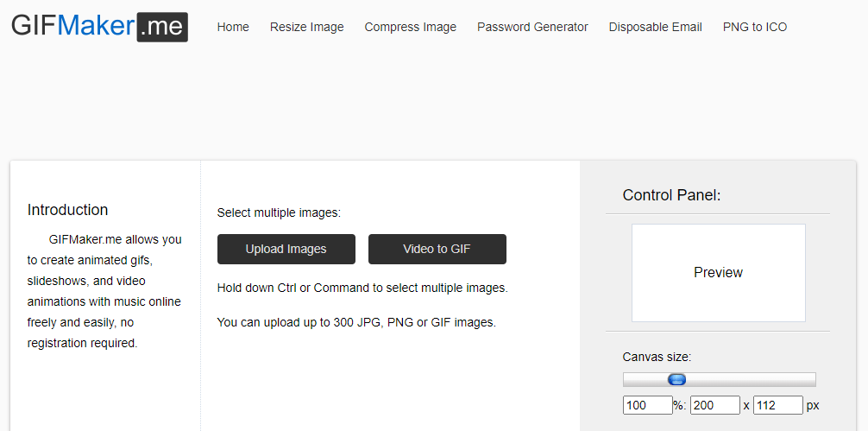Click the GIFMaker.me logo
Image resolution: width=868 pixels, height=431 pixels.
99,27
